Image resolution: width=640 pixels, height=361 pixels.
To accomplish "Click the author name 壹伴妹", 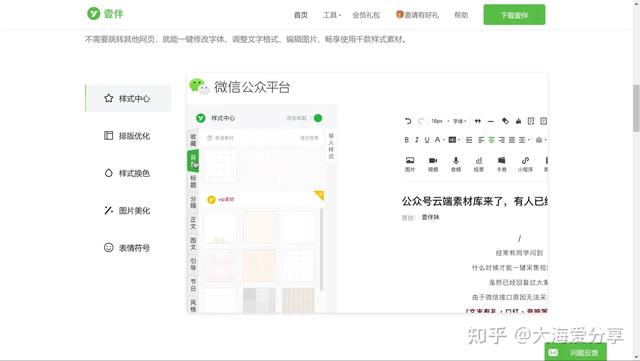I will coord(431,217).
